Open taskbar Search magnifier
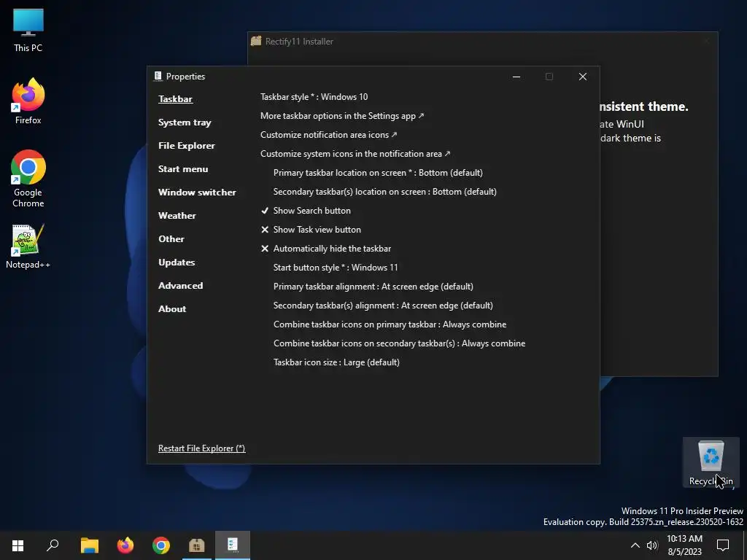The image size is (747, 560). coord(53,545)
